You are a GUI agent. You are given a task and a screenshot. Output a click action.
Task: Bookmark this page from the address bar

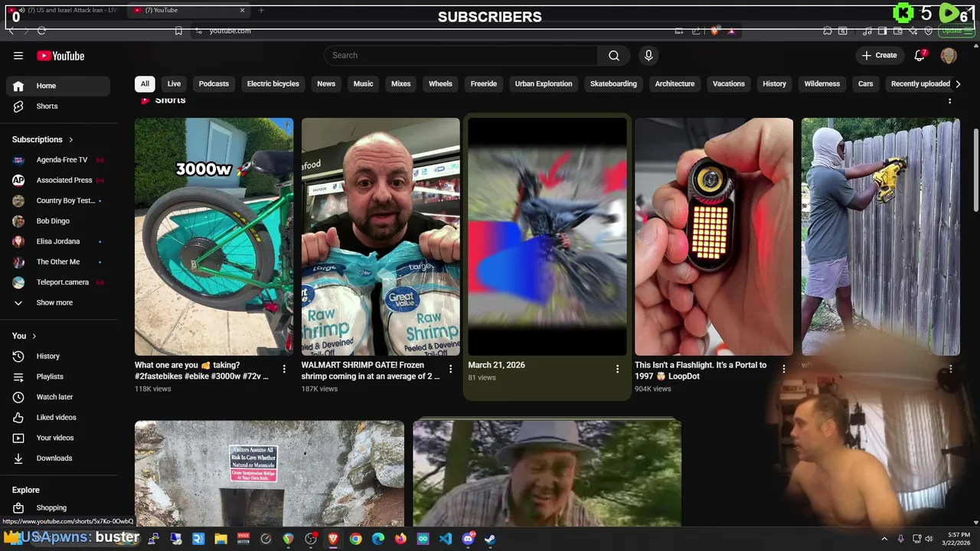pos(178,31)
